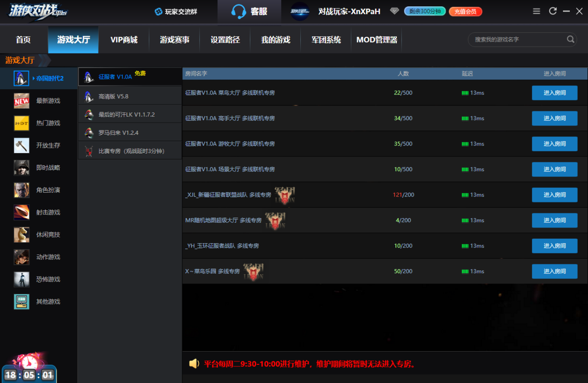This screenshot has width=588, height=383.
Task: Open the 军团系统 tab
Action: [x=326, y=40]
